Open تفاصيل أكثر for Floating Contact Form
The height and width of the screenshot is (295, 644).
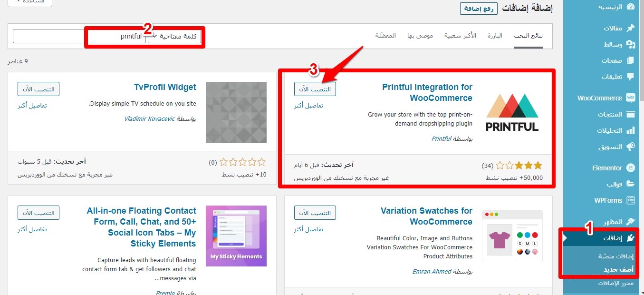tap(32, 229)
